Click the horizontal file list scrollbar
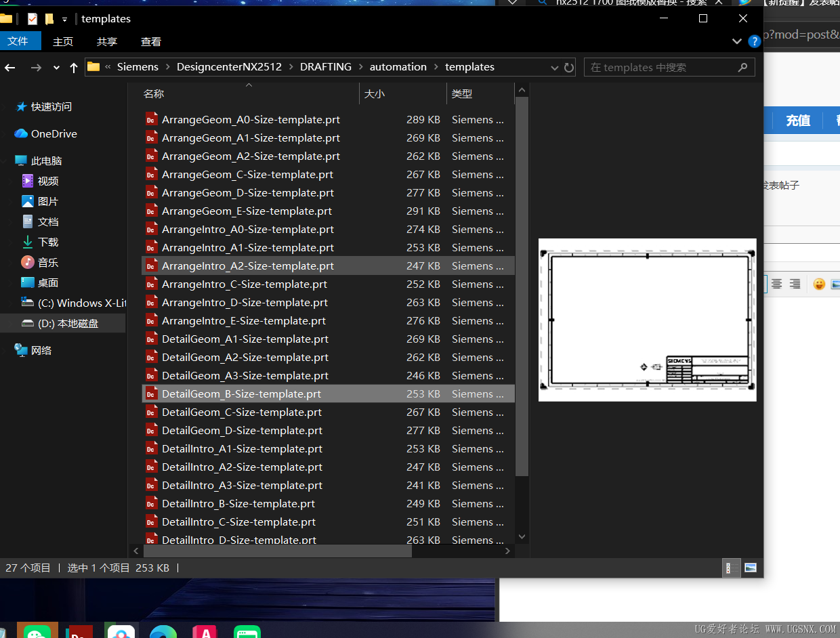 [276, 551]
